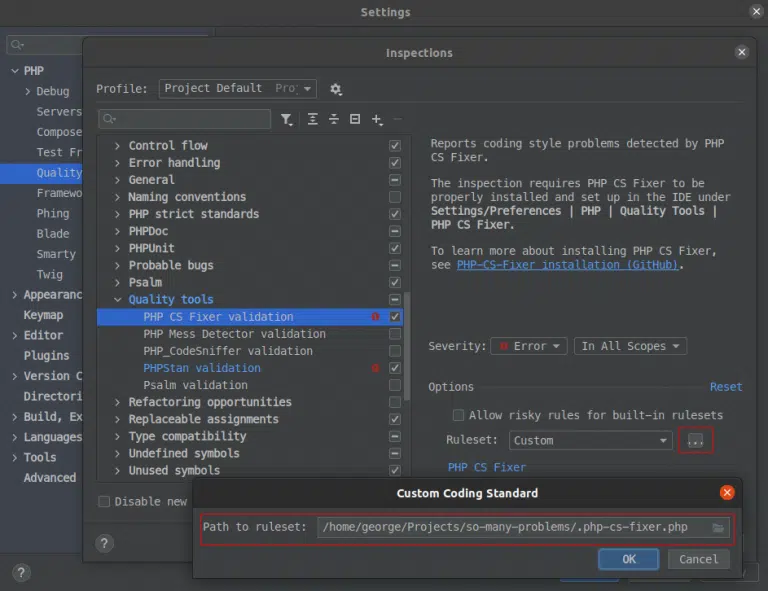Expand the Type compatibility group
The width and height of the screenshot is (768, 591).
[117, 436]
